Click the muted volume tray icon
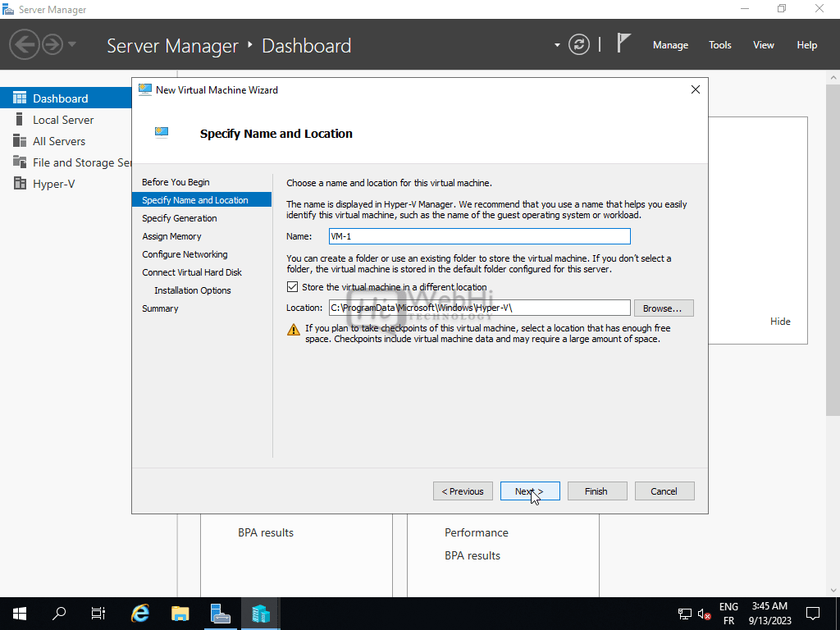 [704, 614]
